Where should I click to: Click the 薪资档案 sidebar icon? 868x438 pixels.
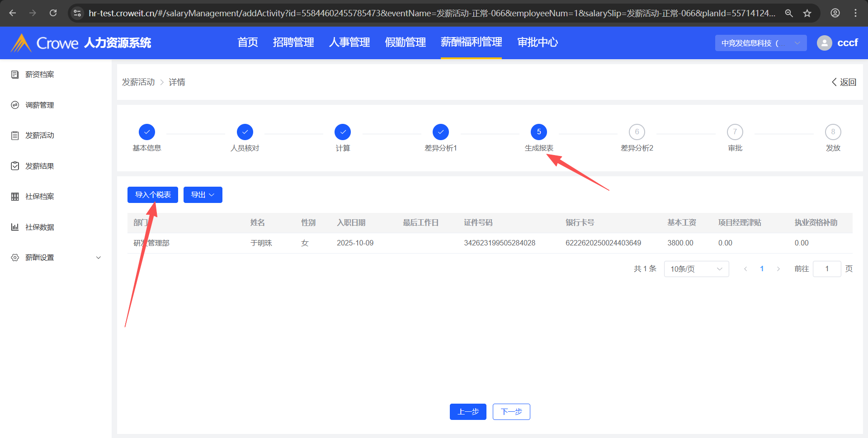tap(15, 75)
